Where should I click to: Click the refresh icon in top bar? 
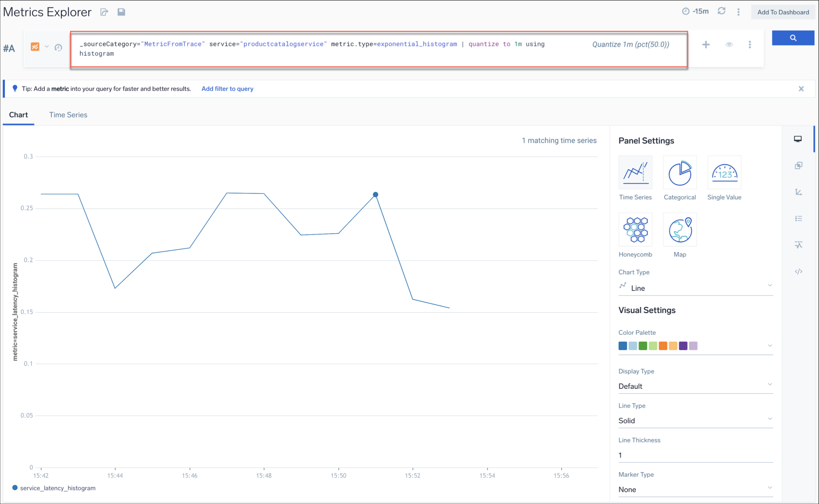pyautogui.click(x=721, y=11)
